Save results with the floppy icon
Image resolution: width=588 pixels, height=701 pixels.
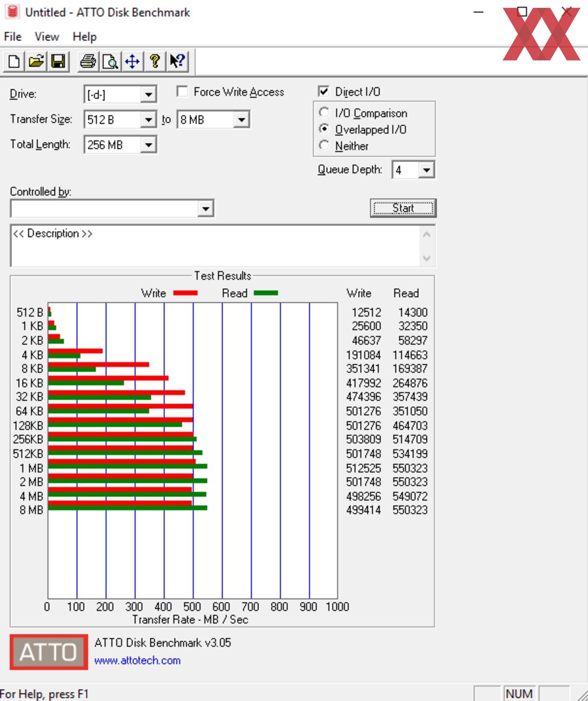pos(58,61)
